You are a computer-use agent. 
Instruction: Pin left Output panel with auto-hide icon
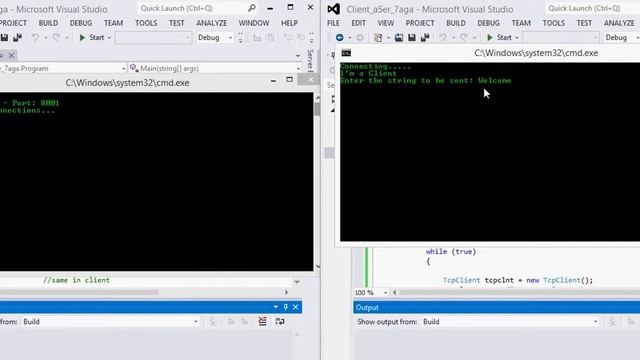[x=285, y=307]
